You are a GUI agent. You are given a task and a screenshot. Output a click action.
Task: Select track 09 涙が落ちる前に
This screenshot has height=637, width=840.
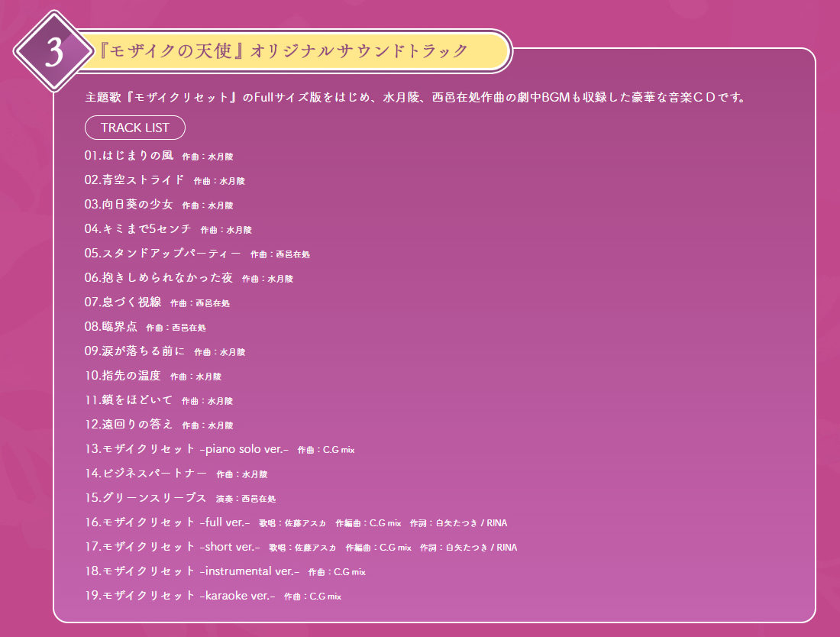(135, 351)
